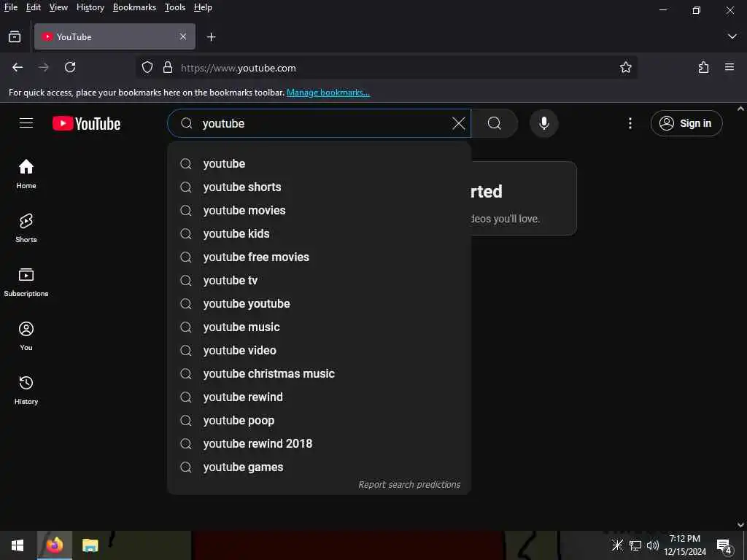Open the Firefox extensions puzzle icon
The width and height of the screenshot is (747, 560).
703,68
